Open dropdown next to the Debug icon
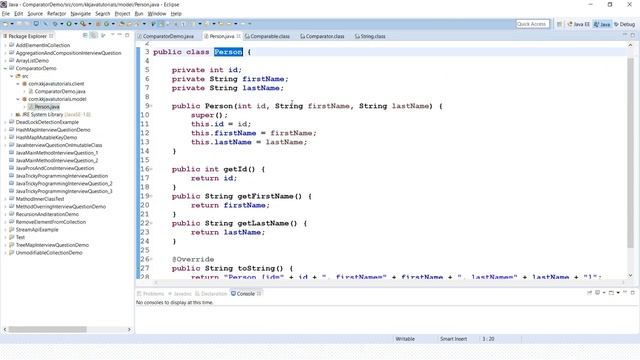Image resolution: width=640 pixels, height=360 pixels. point(62,24)
